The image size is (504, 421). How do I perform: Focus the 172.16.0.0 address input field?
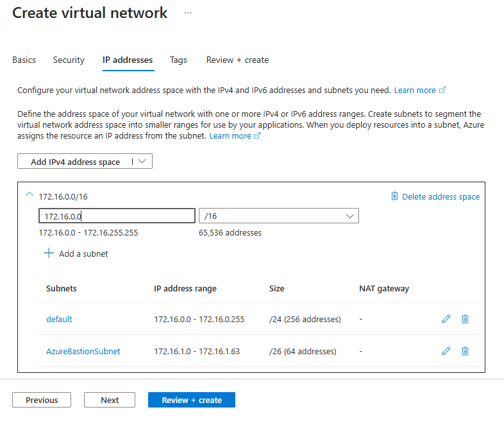pos(117,216)
